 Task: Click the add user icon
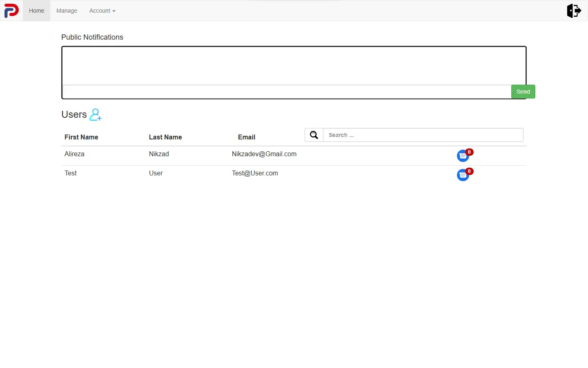[96, 114]
